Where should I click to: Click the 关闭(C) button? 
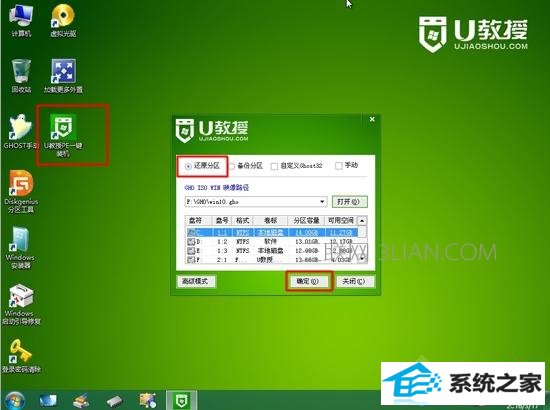click(355, 281)
